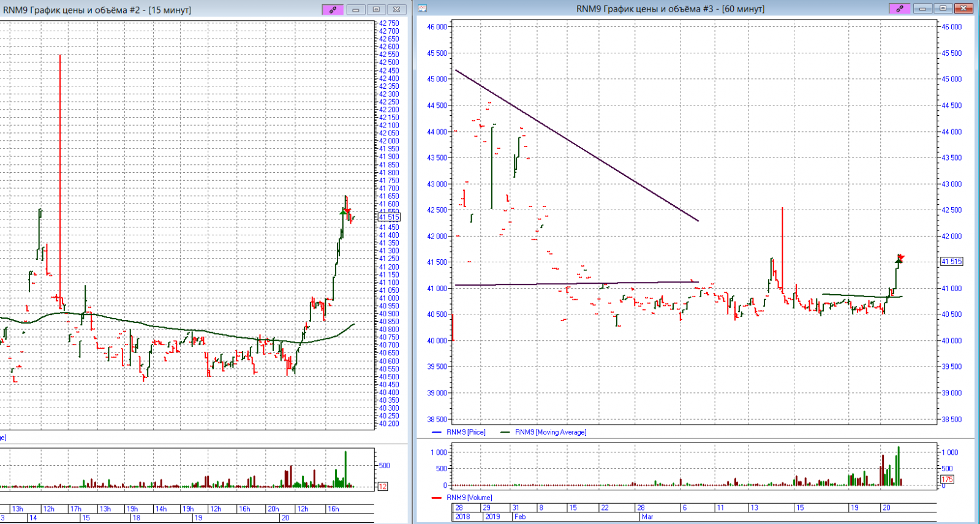Select the descending purple trendline on 60-minute chart
Screen dimensions: 980x524
coord(576,145)
